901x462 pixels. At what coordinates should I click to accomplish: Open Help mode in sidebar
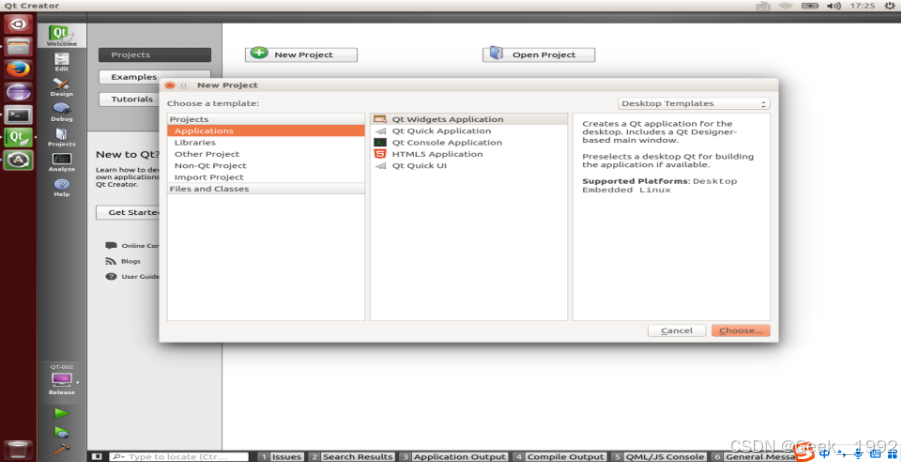(x=61, y=187)
